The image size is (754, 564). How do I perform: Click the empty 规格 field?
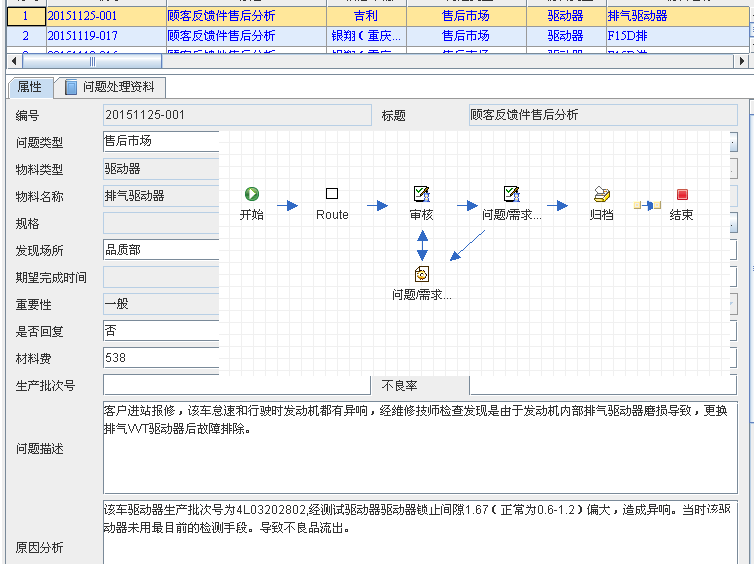161,223
